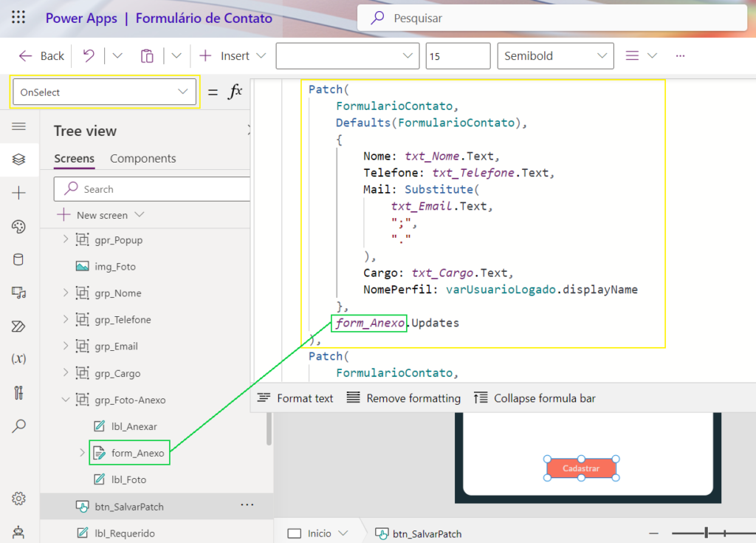756x543 pixels.
Task: Open the Data icon in left sidebar
Action: pyautogui.click(x=18, y=259)
